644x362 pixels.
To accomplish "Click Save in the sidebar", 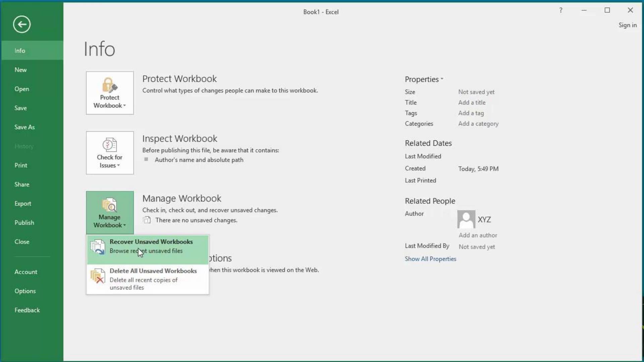I will (32, 108).
